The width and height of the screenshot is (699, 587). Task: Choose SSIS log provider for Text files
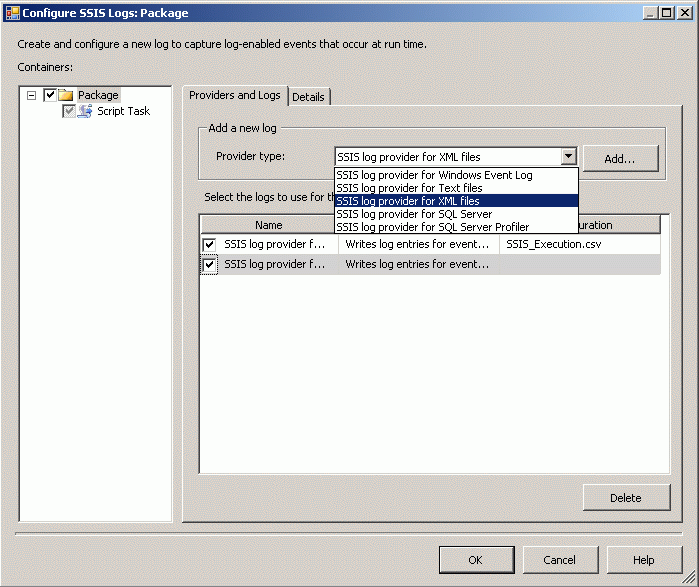(x=456, y=188)
